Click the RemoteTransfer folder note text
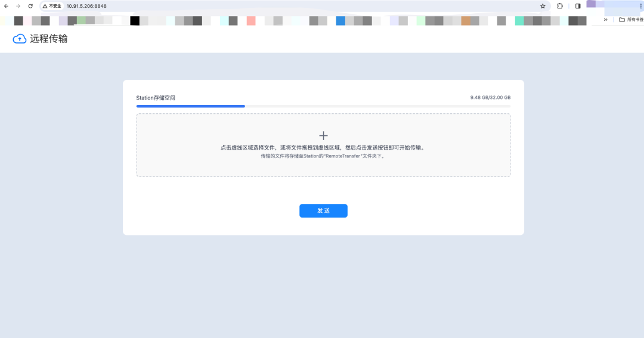The image size is (644, 338). click(x=323, y=156)
